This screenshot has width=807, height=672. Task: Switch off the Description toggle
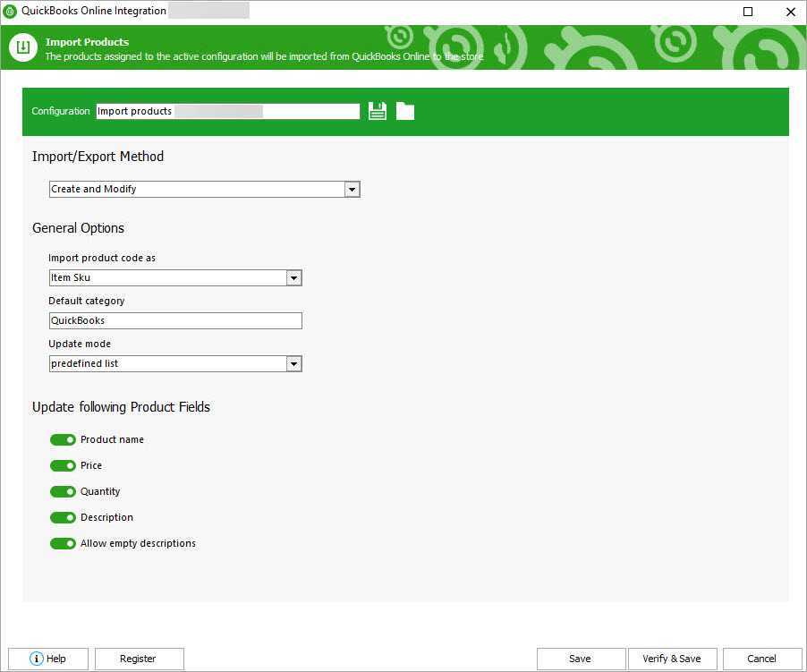(63, 517)
